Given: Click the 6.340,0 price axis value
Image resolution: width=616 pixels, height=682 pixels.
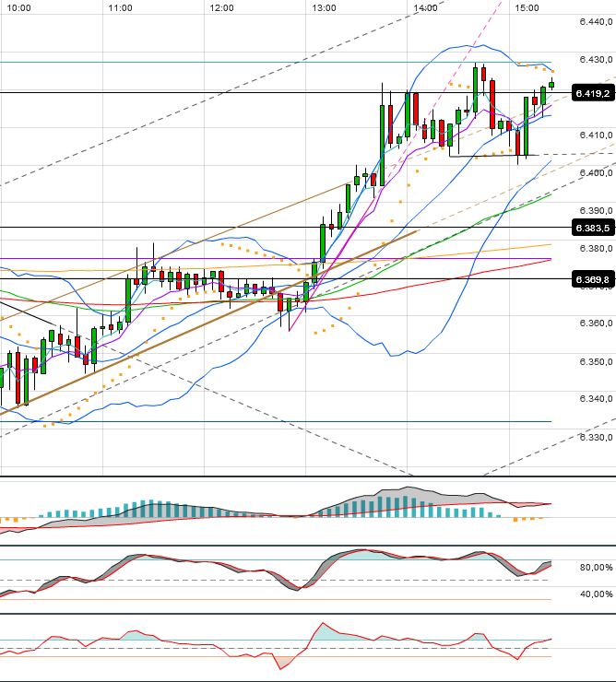Looking at the screenshot, I should click(596, 399).
